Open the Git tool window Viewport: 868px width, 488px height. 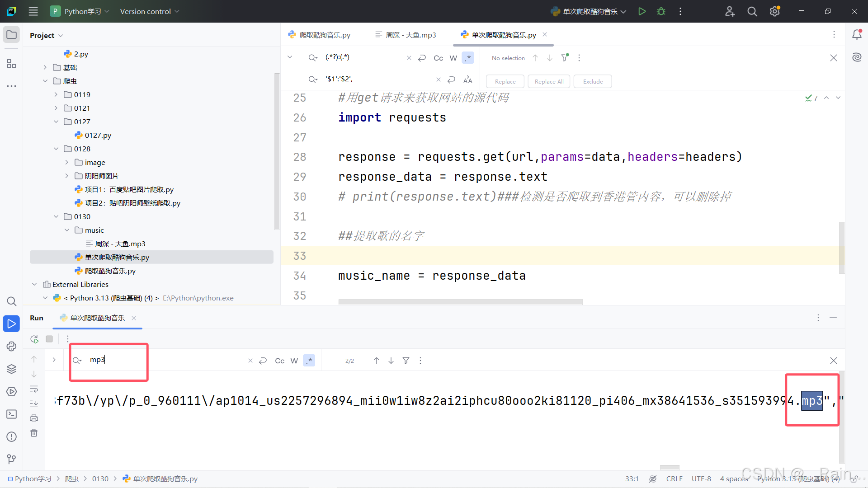(x=12, y=459)
